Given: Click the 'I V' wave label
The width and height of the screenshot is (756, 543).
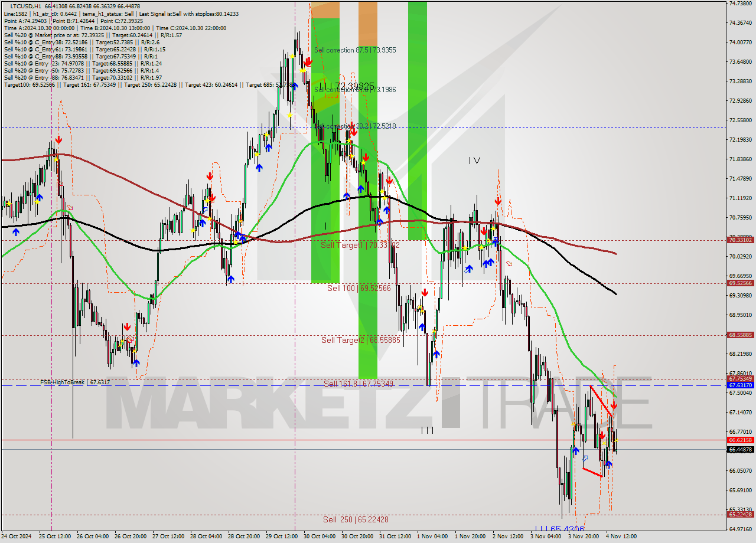Looking at the screenshot, I should click(474, 161).
